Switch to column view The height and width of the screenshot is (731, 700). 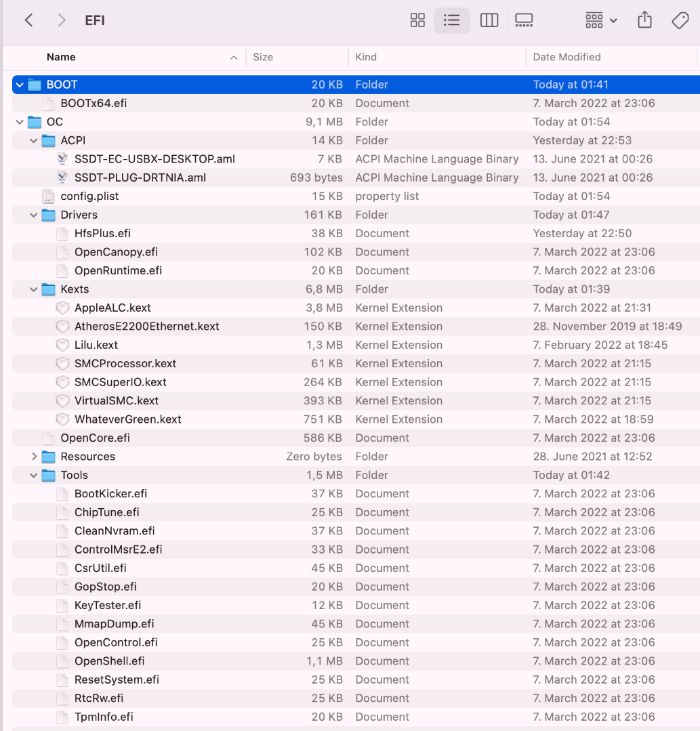pyautogui.click(x=489, y=20)
